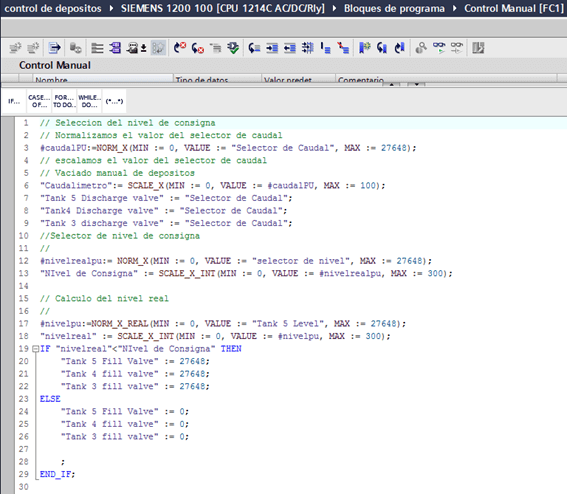Click 'SIEMENS 1200 100 [CPU 1214C AC/DC/Rly]' breadcrumb
The image size is (567, 494).
click(x=223, y=8)
